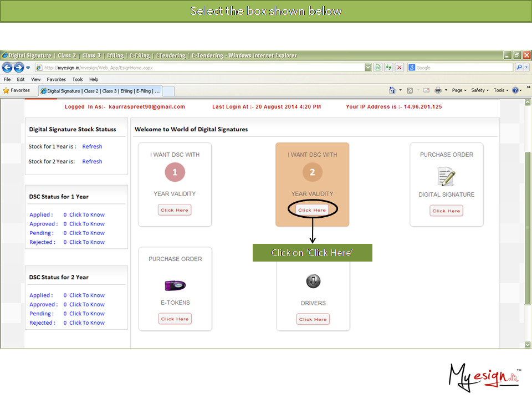Click the Drivers download arrow icon
The height and width of the screenshot is (399, 532).
point(313,282)
